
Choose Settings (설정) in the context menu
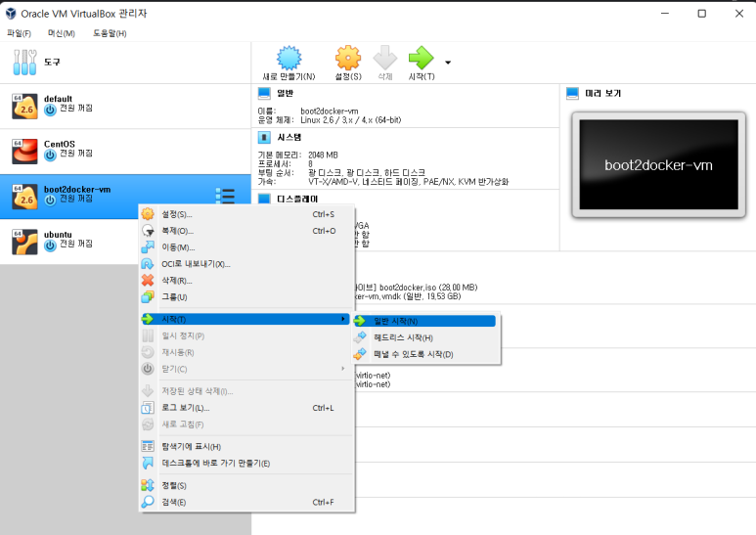246,214
